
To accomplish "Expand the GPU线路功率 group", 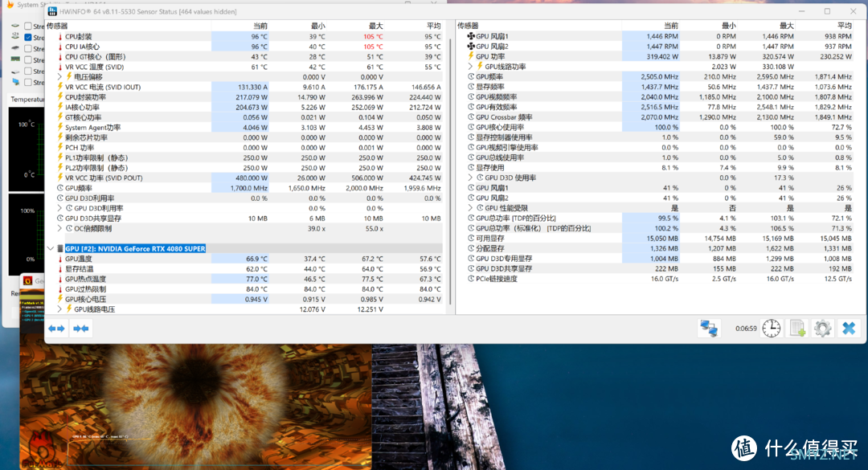I will tap(470, 67).
